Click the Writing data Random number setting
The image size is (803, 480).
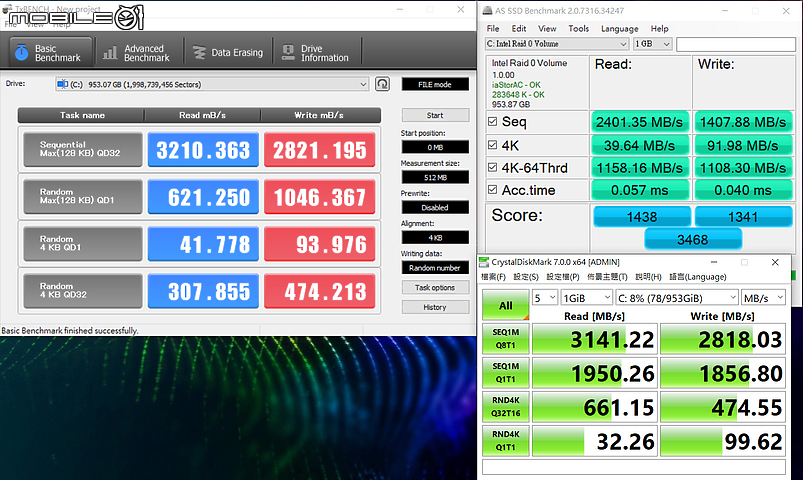[435, 268]
